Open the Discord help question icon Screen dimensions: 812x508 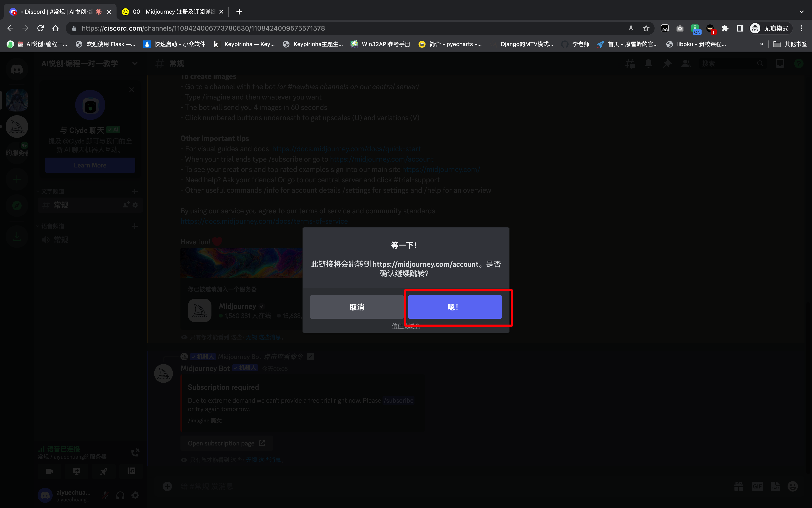point(799,63)
